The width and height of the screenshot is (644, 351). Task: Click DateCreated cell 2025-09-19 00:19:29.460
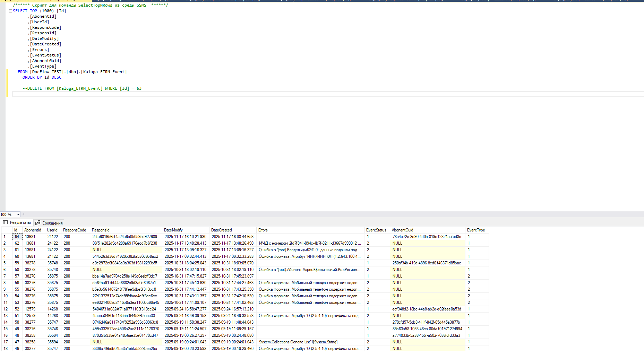[x=233, y=349]
